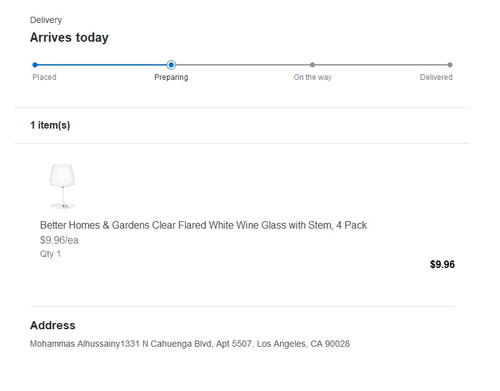
Task: Click the Preparing status circle
Action: click(171, 65)
